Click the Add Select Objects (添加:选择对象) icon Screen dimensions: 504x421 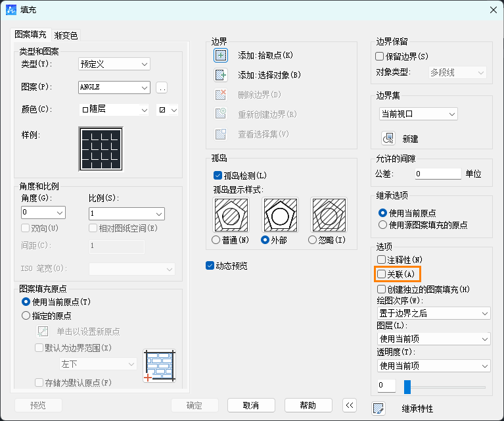(221, 75)
